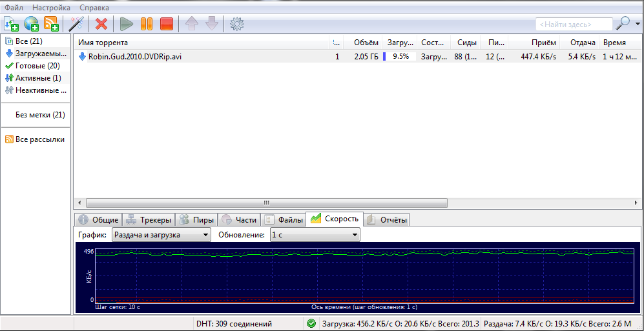Open the Обновление interval dropdown
Image resolution: width=644 pixels, height=331 pixels.
[315, 235]
